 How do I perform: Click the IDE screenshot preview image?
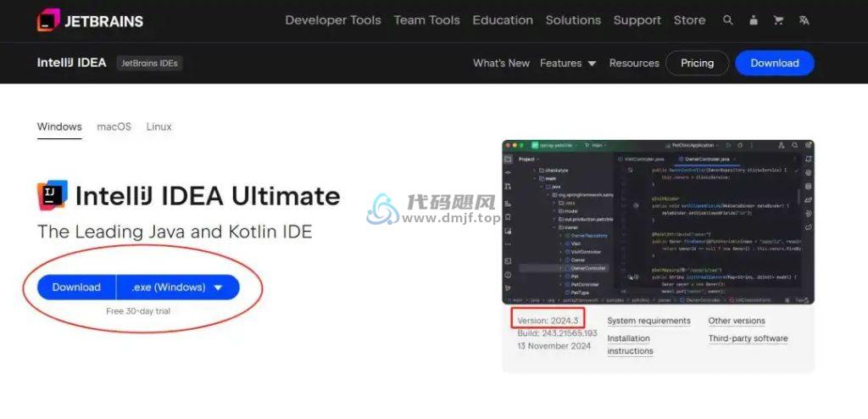pyautogui.click(x=658, y=221)
